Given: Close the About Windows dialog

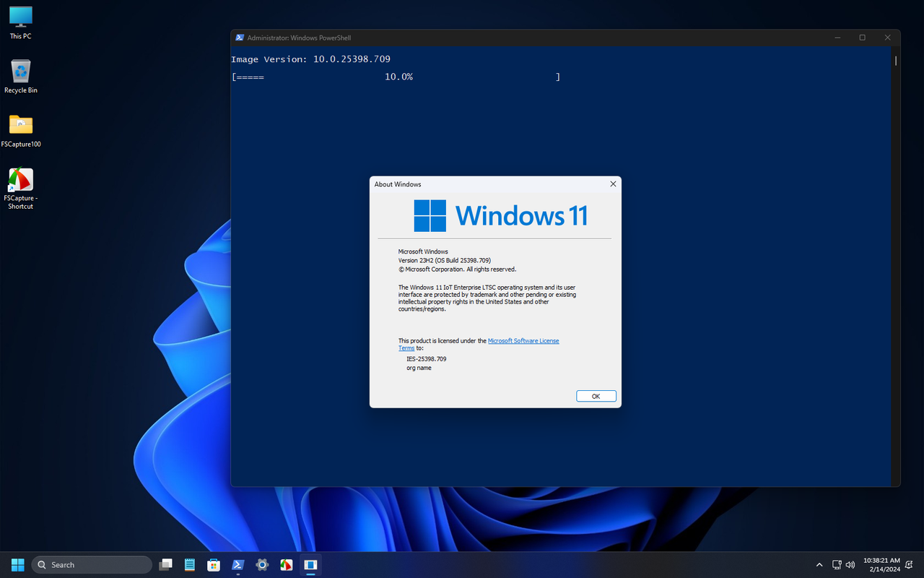Looking at the screenshot, I should (613, 184).
